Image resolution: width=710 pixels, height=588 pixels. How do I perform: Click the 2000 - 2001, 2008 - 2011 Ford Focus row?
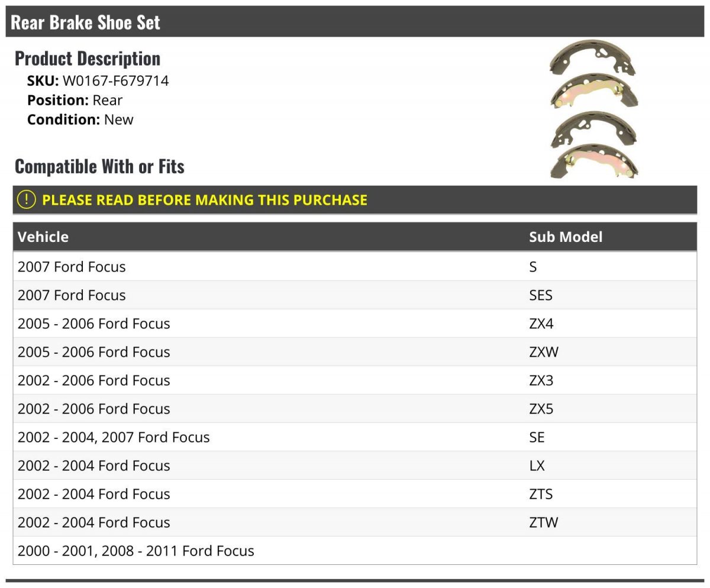pos(355,551)
